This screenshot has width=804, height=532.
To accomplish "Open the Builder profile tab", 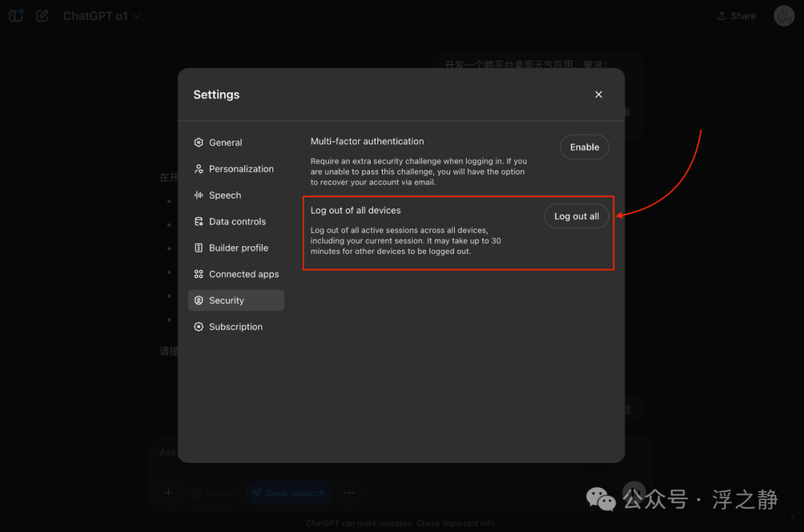I will pos(236,248).
